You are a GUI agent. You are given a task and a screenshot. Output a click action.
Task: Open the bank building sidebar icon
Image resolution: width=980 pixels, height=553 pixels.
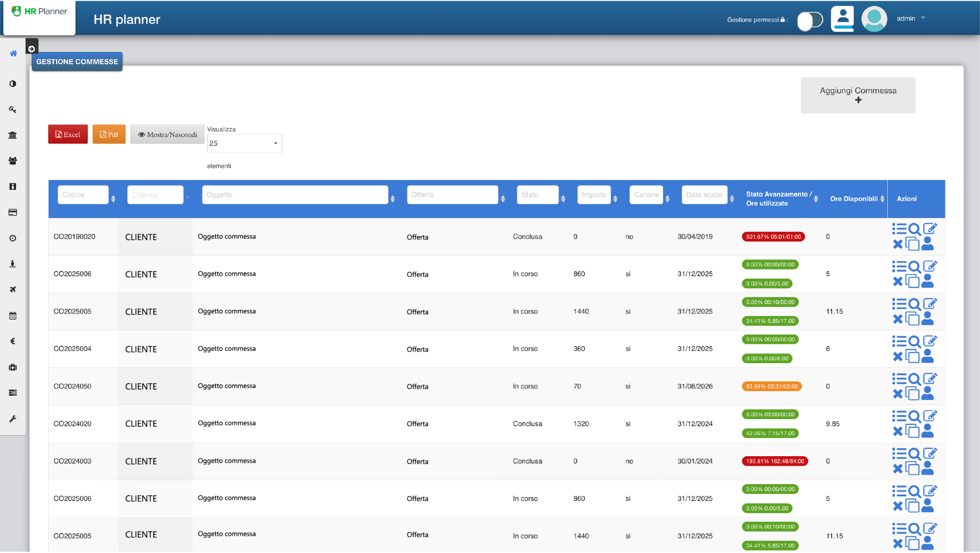[13, 135]
